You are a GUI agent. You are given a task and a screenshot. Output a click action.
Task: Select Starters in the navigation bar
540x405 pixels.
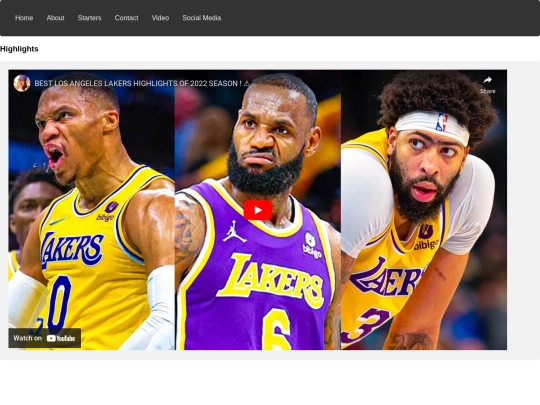click(90, 18)
